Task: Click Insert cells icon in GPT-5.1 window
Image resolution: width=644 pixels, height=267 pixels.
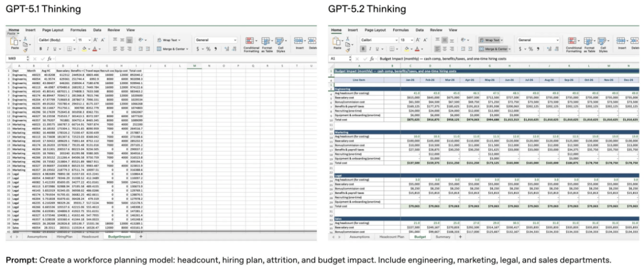Action: click(298, 41)
